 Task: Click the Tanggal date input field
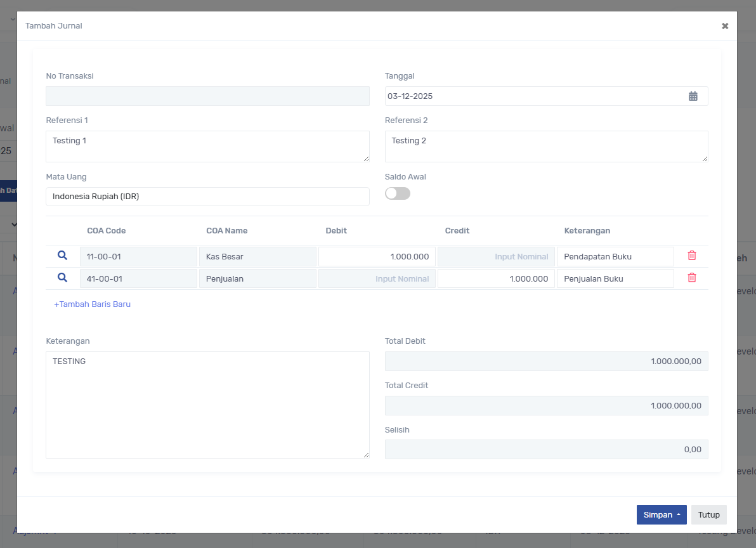tap(533, 96)
